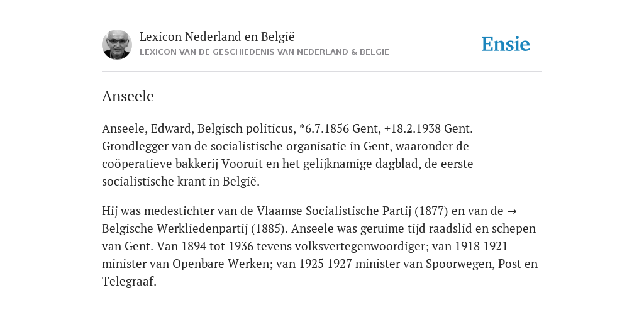Click the author's round profile photo
The width and height of the screenshot is (644, 322).
click(117, 45)
